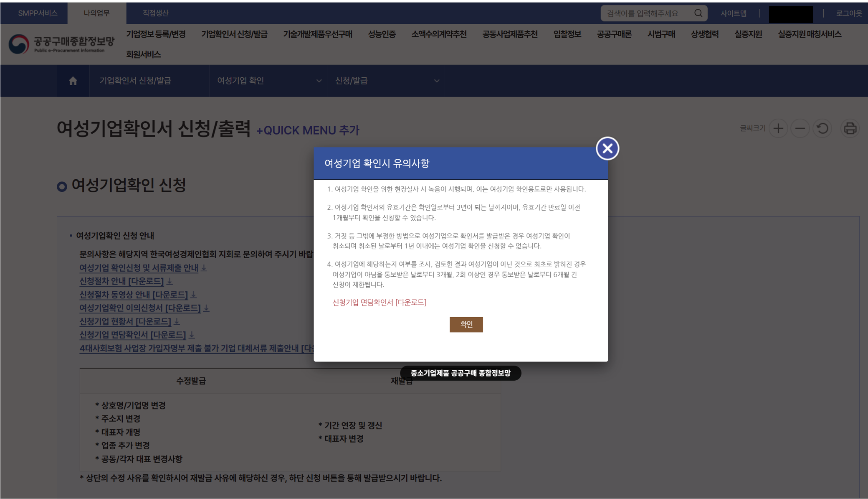Close the 여성기업 확인시 유의사항 popup

coord(607,148)
